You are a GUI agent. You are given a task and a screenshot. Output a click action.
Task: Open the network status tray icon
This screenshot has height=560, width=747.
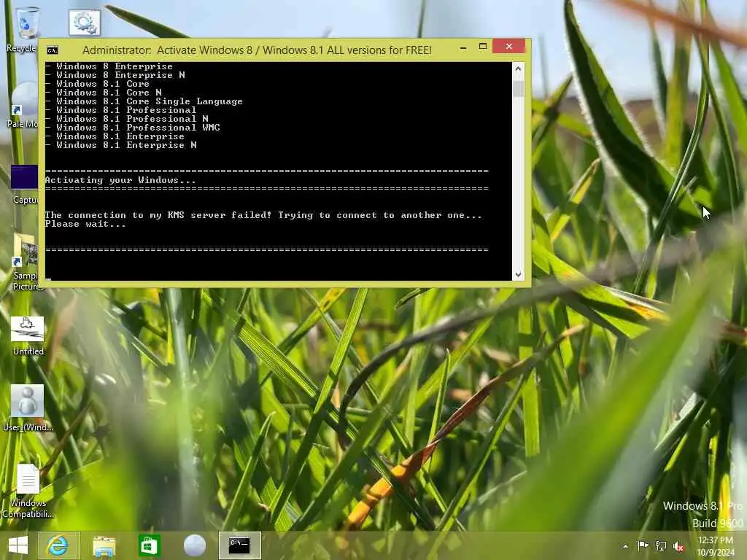coord(661,545)
